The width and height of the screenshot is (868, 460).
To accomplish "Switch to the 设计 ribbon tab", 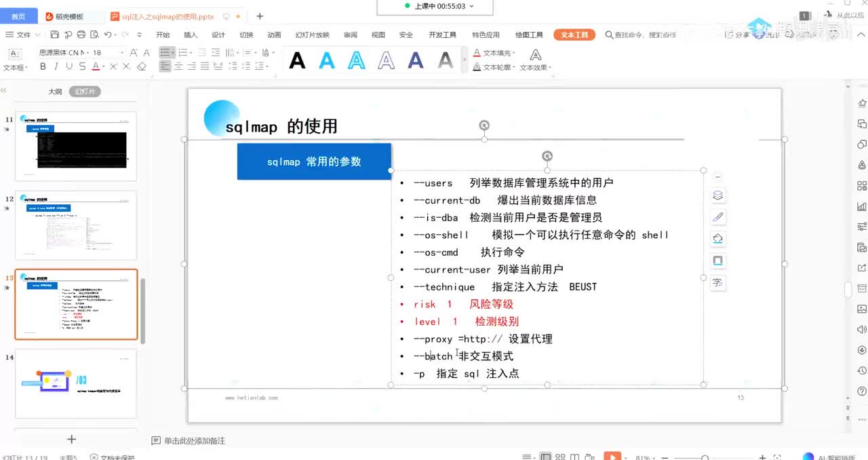I will [218, 35].
